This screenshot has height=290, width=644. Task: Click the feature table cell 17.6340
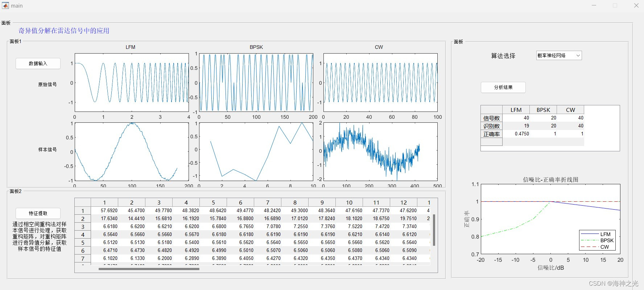104,218
